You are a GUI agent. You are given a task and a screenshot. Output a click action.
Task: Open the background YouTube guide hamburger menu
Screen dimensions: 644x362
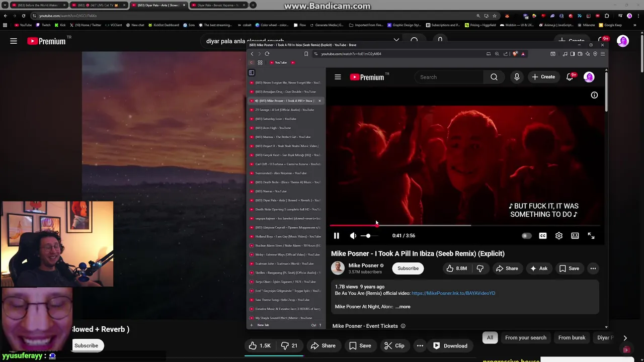(x=14, y=41)
